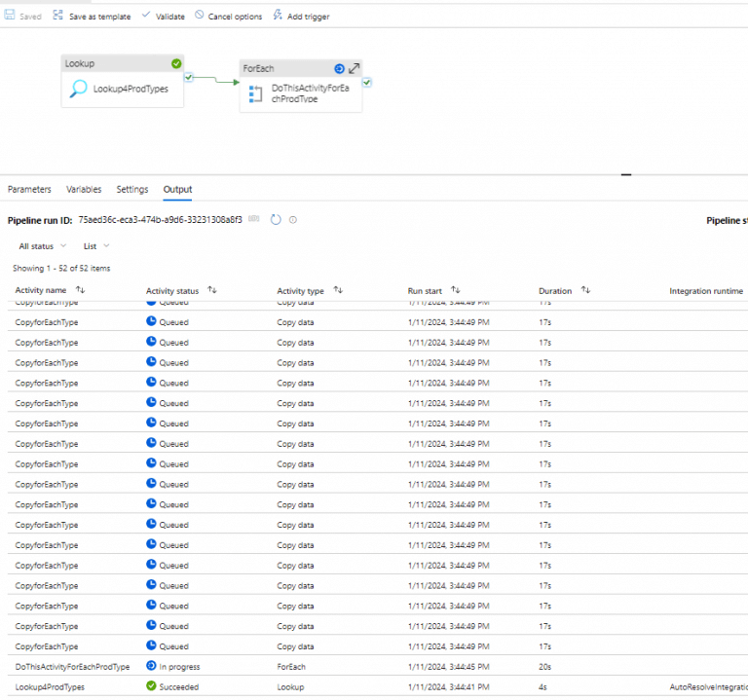
Task: Select the Lookup4ProdTypes succeeded row
Action: point(50,686)
